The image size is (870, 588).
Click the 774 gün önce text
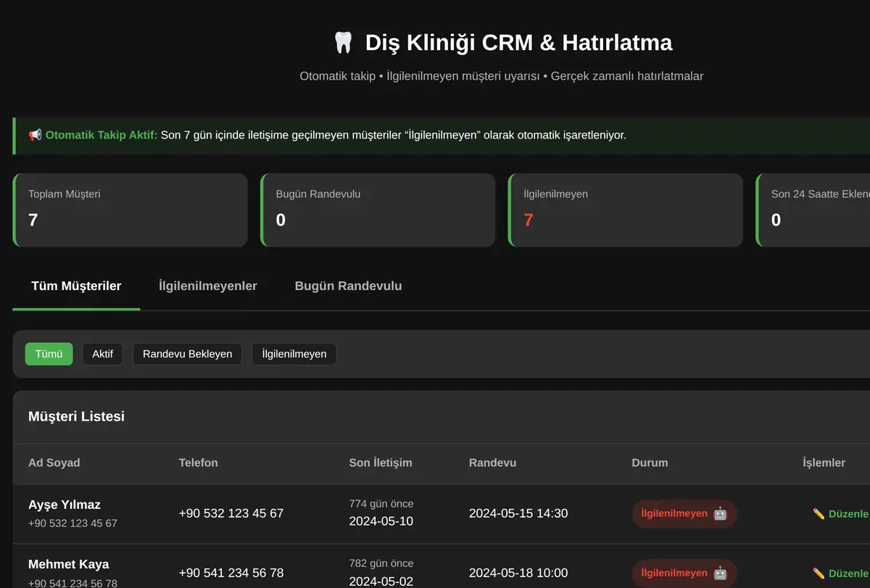tap(381, 504)
